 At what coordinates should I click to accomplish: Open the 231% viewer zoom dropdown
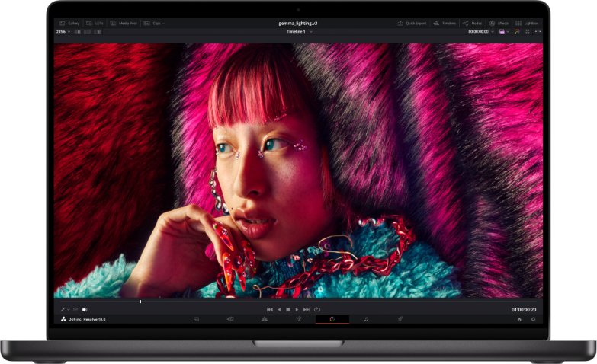pyautogui.click(x=63, y=32)
